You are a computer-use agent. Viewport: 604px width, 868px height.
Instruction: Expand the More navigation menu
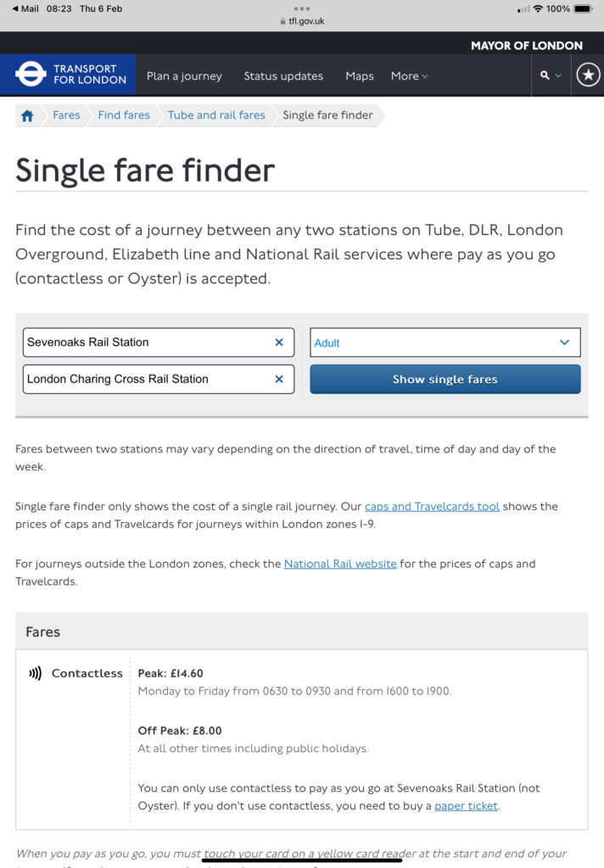410,75
